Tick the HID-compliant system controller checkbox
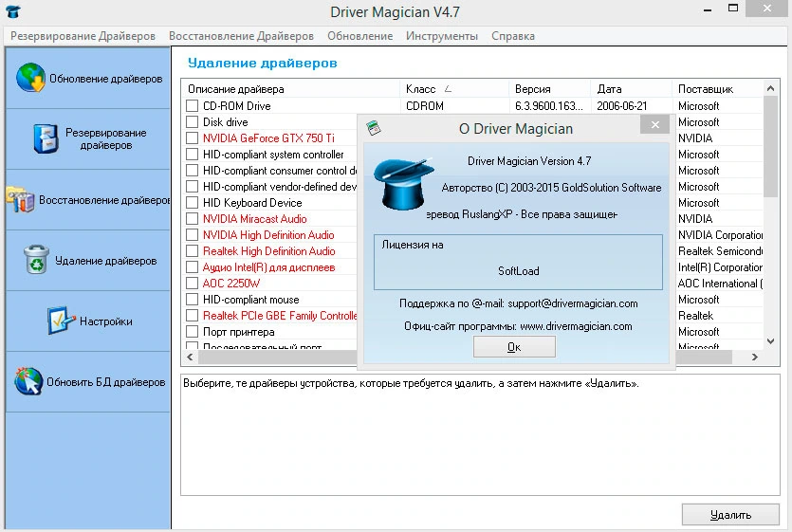 point(192,155)
